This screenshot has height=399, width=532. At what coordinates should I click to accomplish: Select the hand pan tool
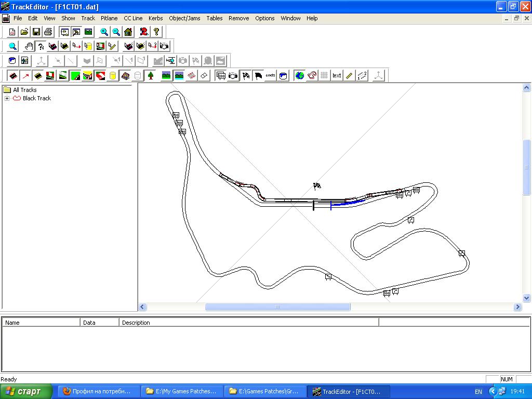pyautogui.click(x=29, y=46)
